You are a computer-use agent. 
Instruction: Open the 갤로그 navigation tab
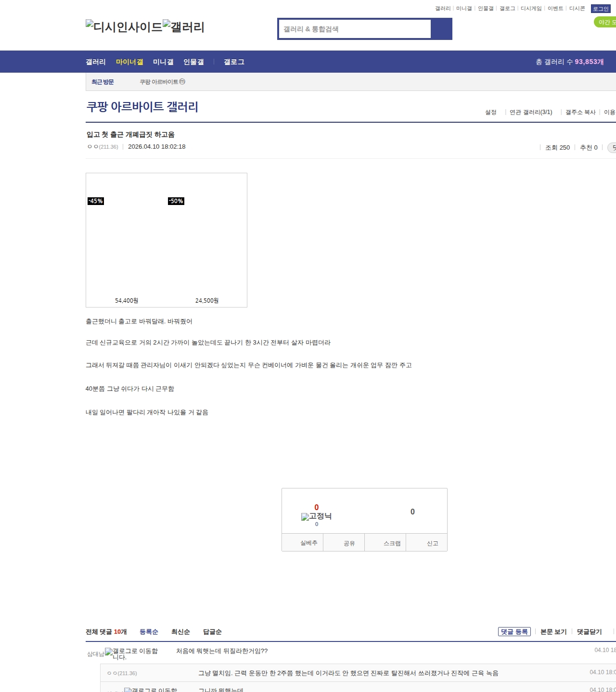coord(234,62)
